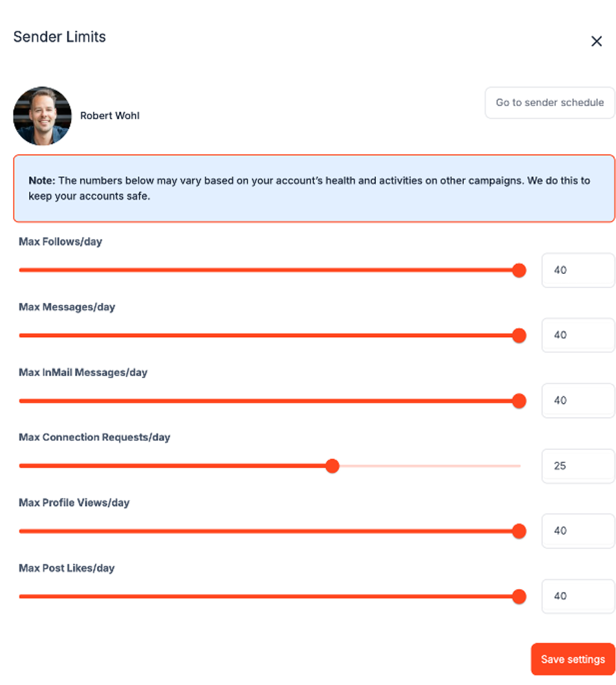Screen dimensions: 616x685
Task: Focus the Max Messages/day number field
Action: pyautogui.click(x=577, y=335)
